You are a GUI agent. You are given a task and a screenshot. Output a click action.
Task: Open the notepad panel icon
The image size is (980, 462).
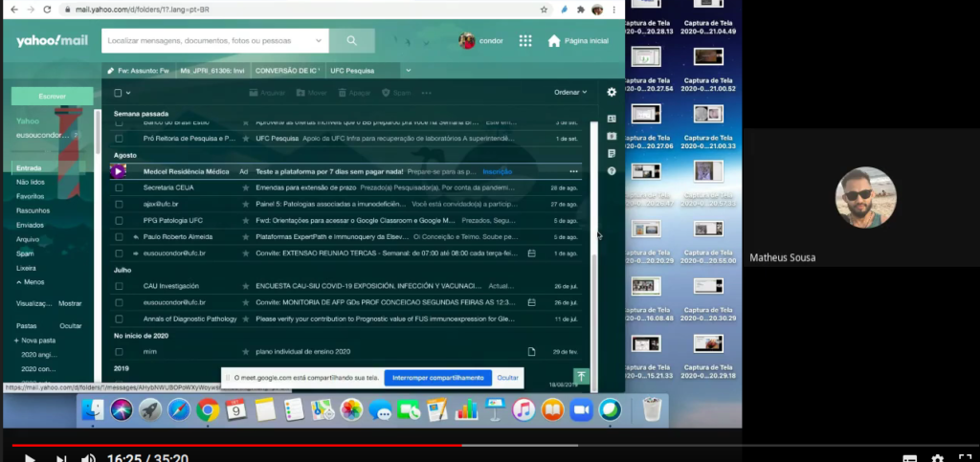click(x=612, y=154)
